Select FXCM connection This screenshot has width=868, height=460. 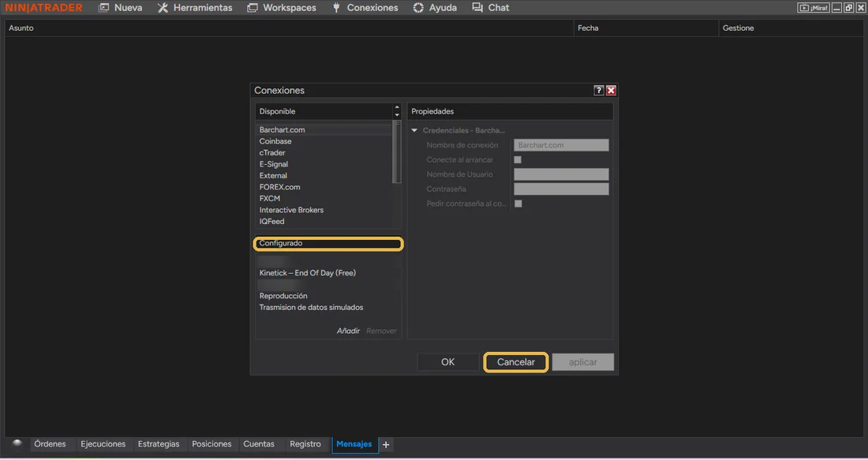pos(324,198)
